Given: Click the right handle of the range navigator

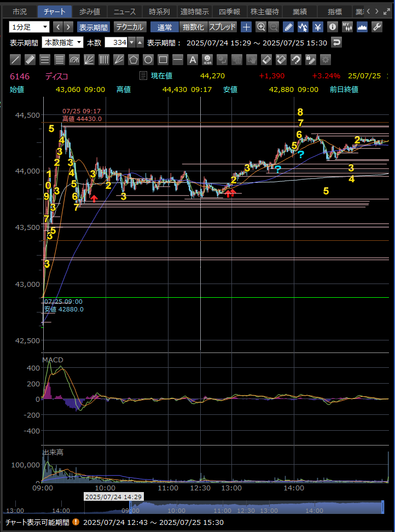Looking at the screenshot, I should [382, 507].
